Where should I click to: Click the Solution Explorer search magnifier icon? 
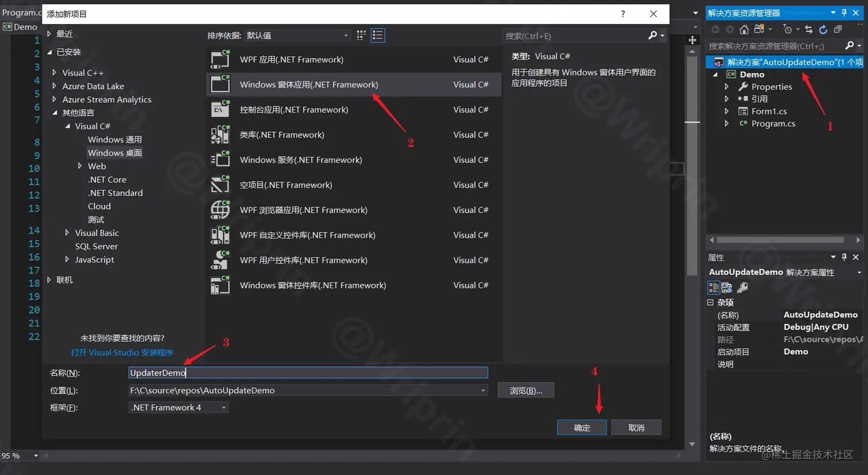850,45
